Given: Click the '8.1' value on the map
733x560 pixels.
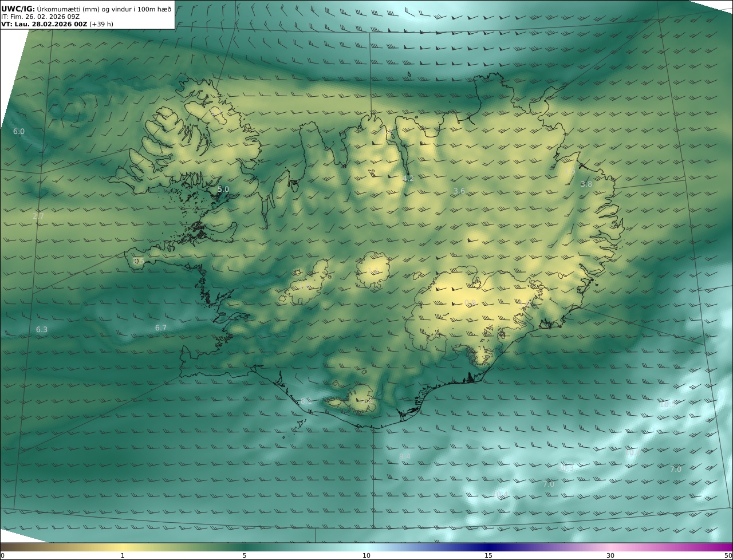Looking at the screenshot, I should point(306,401).
